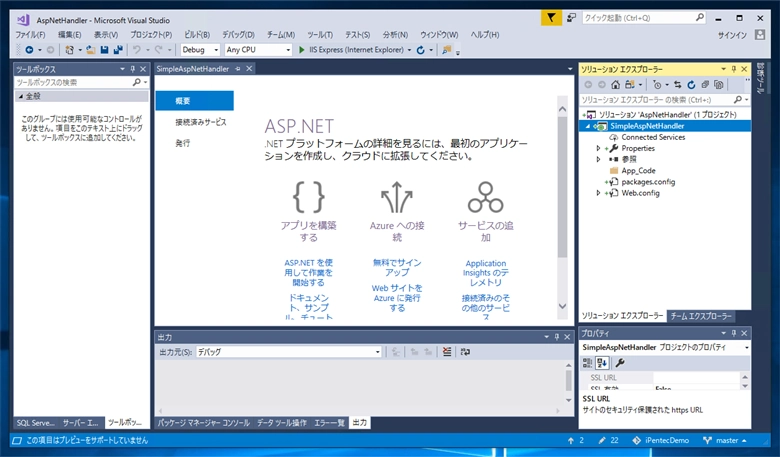Click the Find in Files toolbar icon
The width and height of the screenshot is (780, 457).
446,50
